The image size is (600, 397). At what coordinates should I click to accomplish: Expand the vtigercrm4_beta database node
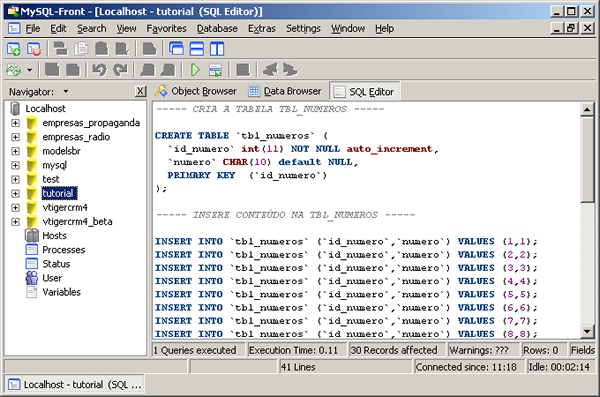click(15, 222)
